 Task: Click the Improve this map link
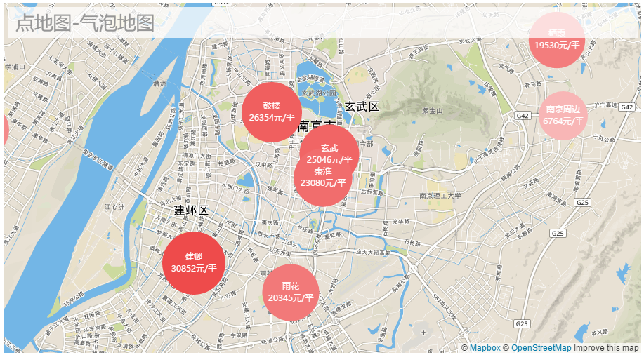(606, 348)
